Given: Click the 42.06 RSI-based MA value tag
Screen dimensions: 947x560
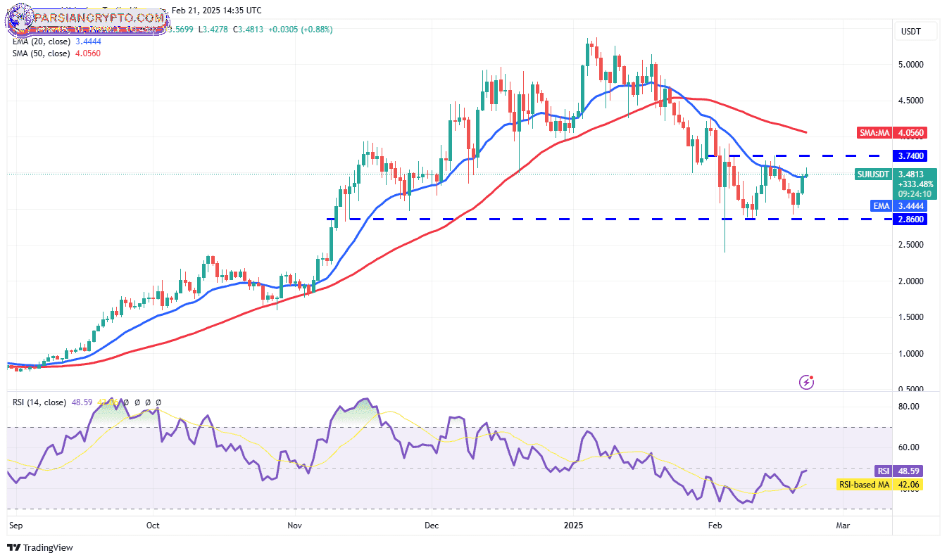Looking at the screenshot, I should pyautogui.click(x=910, y=484).
